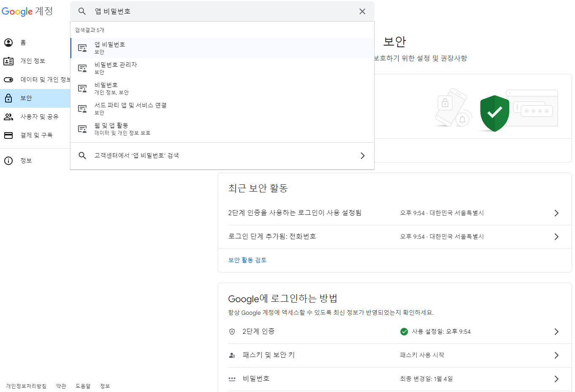Open 결제 및 구독 section
Viewport: 575px width, 392px height.
coord(35,135)
